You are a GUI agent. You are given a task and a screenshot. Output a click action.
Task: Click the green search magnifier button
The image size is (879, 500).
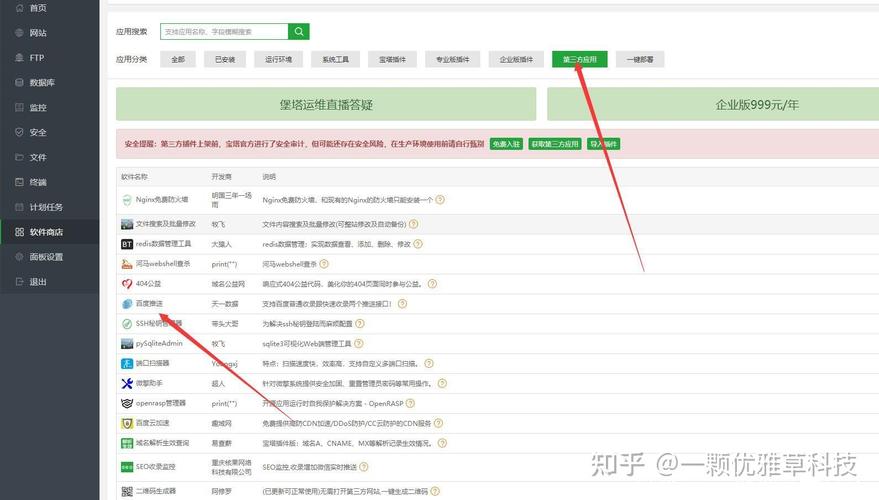(299, 31)
